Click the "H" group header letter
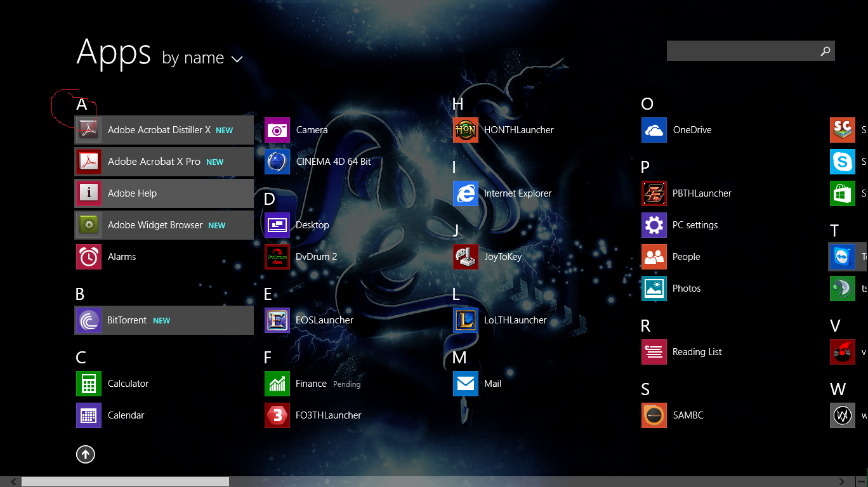 coord(458,104)
